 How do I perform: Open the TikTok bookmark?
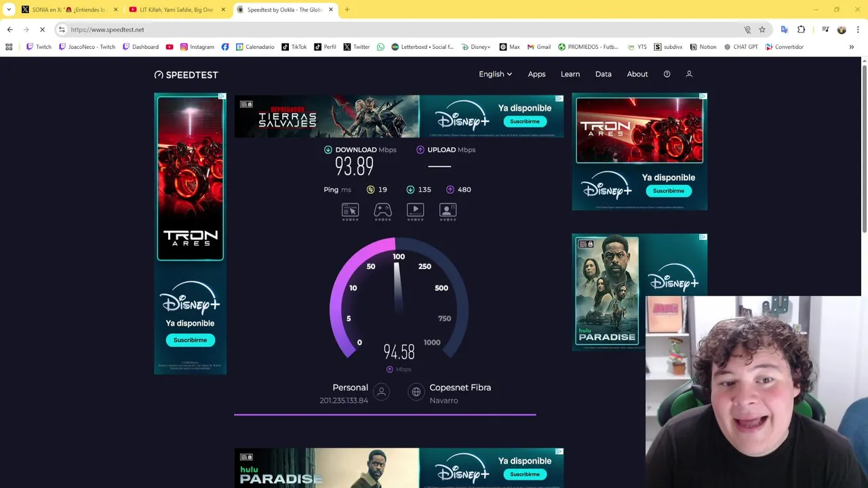pos(294,47)
